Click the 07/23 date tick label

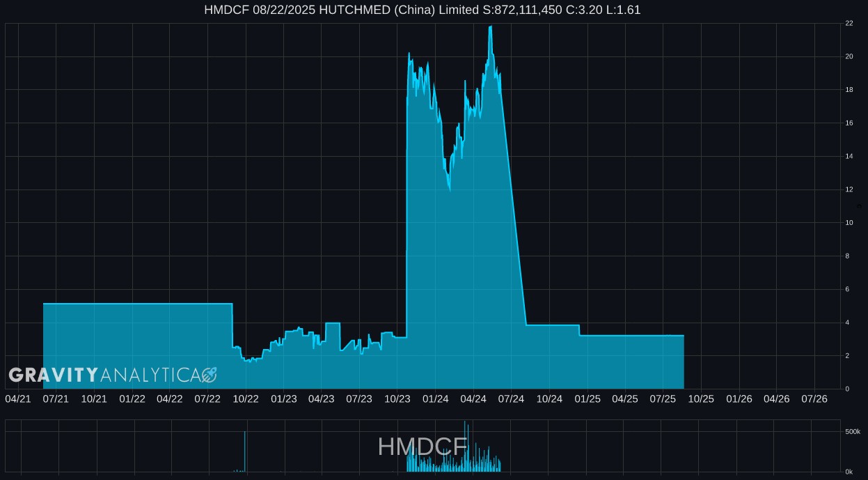point(359,398)
